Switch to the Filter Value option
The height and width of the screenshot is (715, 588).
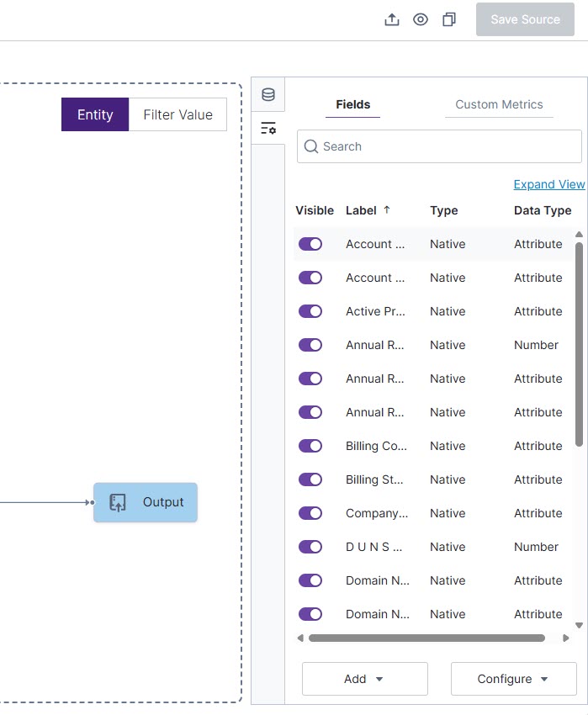[x=177, y=114]
